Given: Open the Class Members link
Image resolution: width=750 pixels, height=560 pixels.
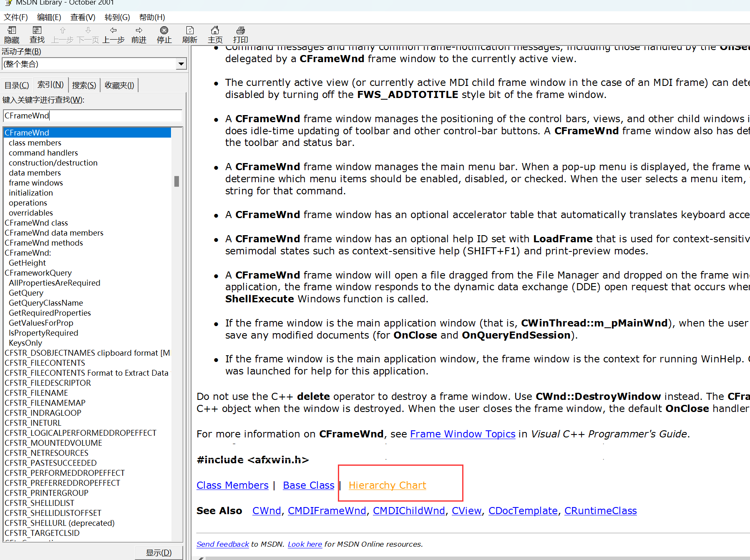Looking at the screenshot, I should pyautogui.click(x=232, y=485).
